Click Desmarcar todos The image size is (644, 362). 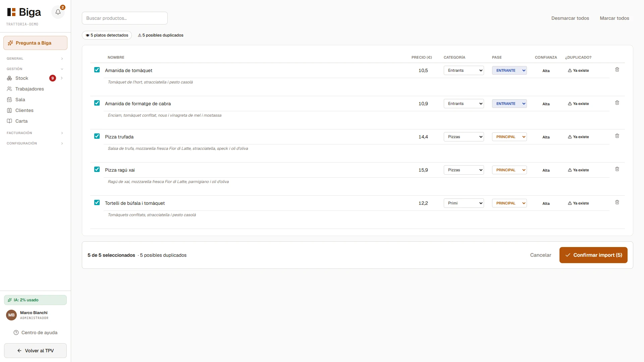point(570,18)
